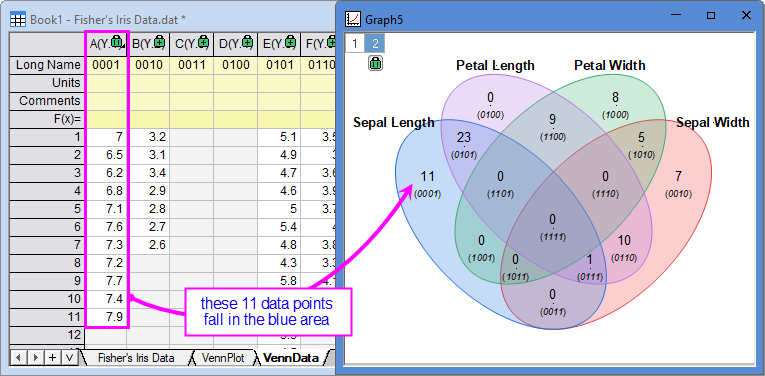Click the 9 count in region 1100
Screen dimensions: 765x376
point(552,119)
